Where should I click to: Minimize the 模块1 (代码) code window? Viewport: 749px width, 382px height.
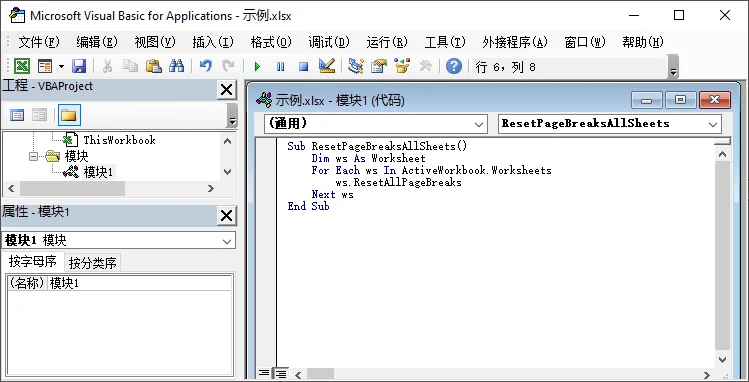647,100
